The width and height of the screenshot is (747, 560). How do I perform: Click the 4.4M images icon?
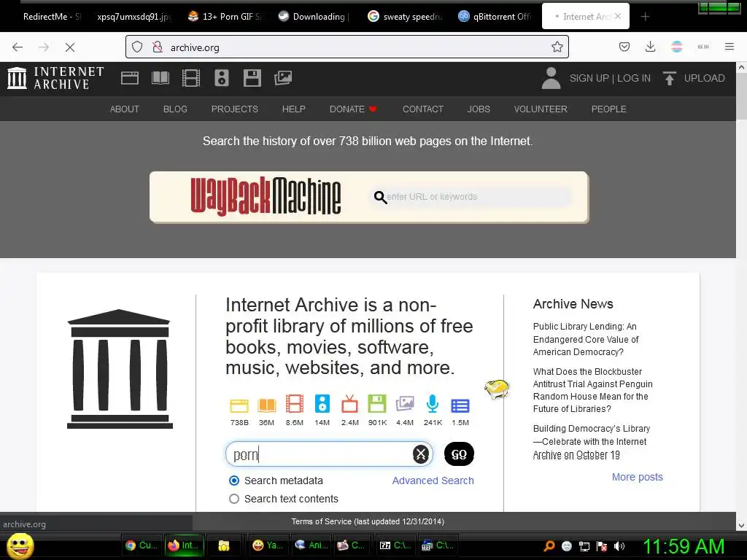click(x=405, y=404)
